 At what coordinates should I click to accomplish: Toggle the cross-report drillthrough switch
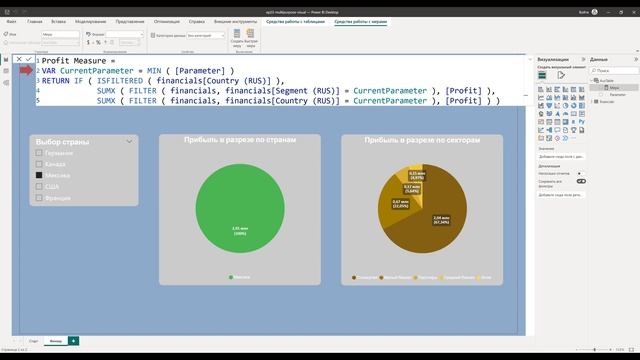pos(580,173)
